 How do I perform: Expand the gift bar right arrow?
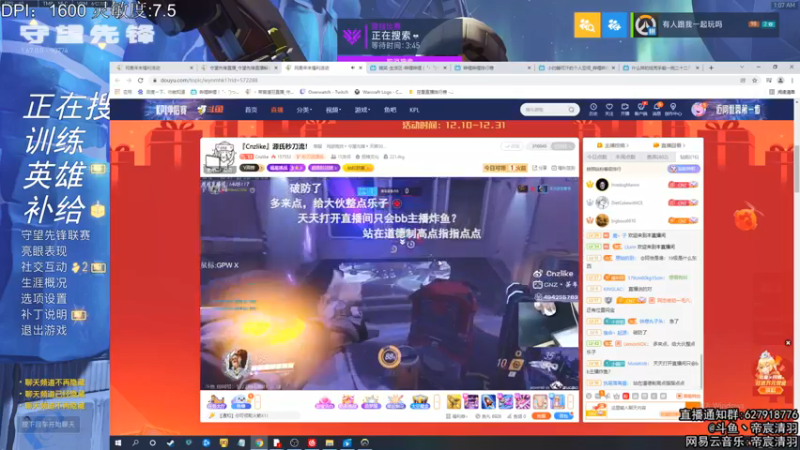(571, 402)
